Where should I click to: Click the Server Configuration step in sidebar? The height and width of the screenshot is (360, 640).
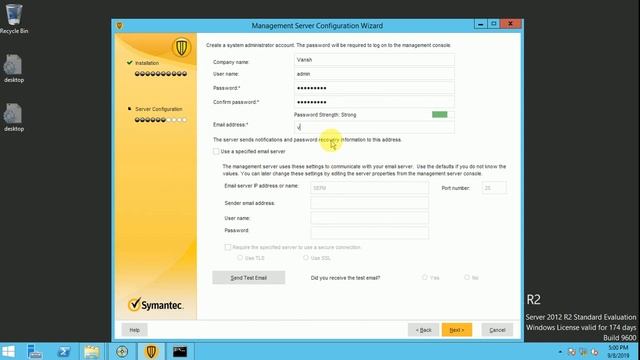[x=158, y=109]
